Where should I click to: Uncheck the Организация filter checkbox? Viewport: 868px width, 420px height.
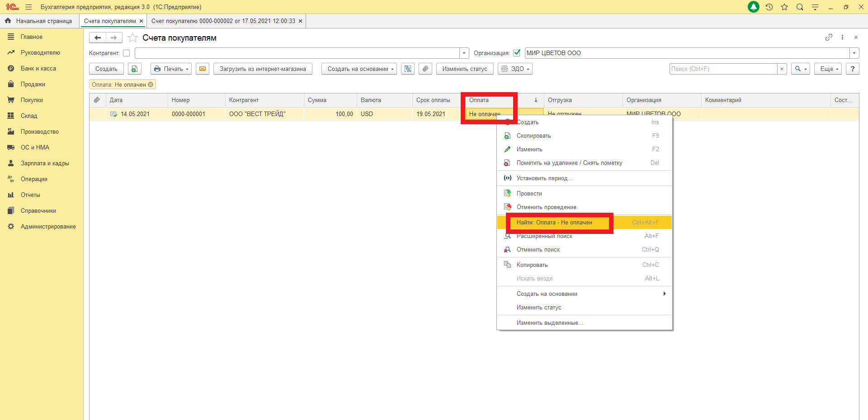coord(517,53)
